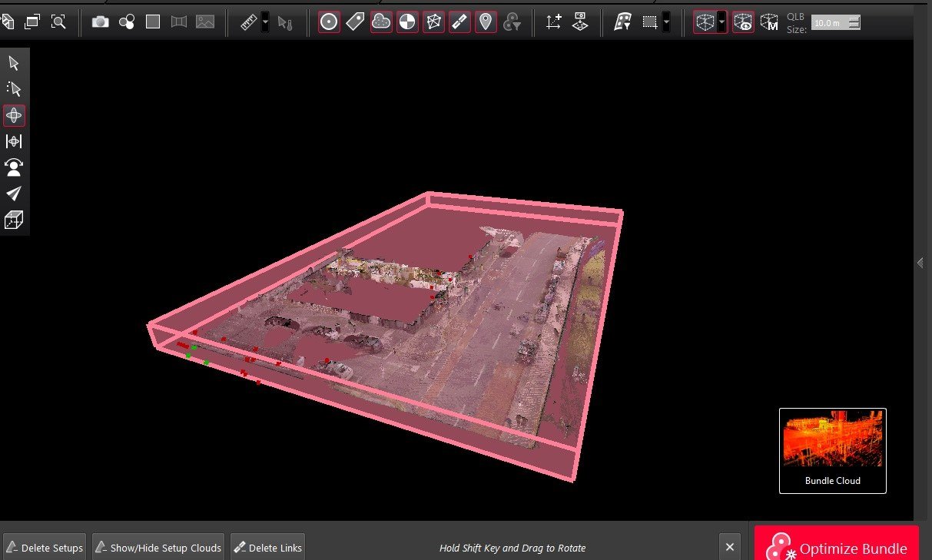Toggle the point cloud display
Screen dimensions: 932x560
[x=382, y=22]
